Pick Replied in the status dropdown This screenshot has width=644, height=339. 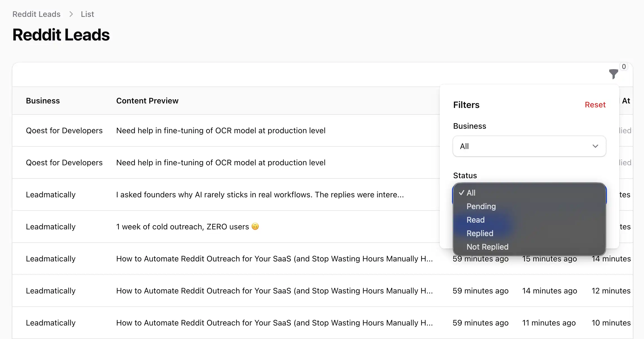479,233
